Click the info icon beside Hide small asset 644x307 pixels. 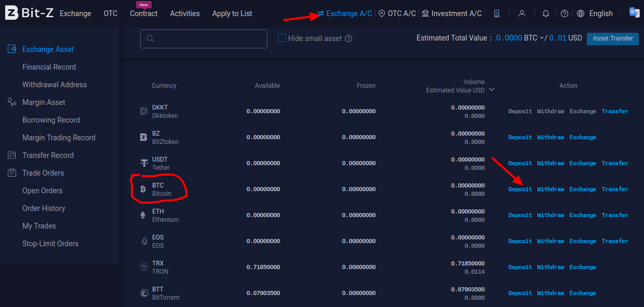click(x=348, y=38)
